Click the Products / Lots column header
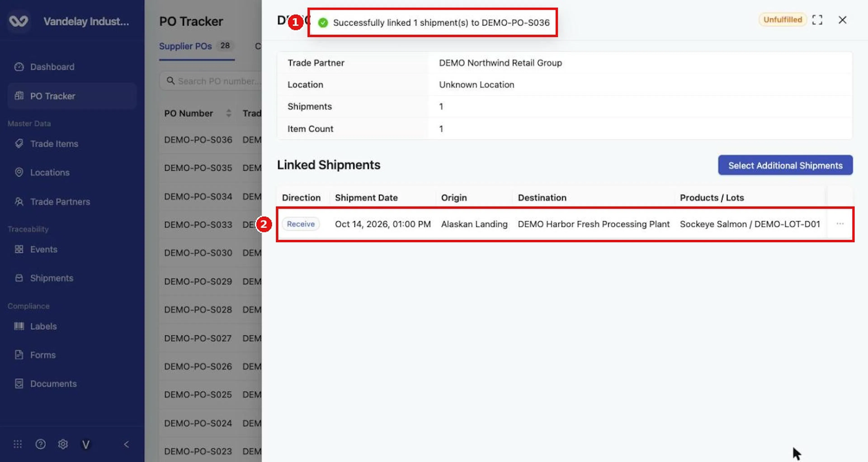The image size is (868, 462). 712,198
